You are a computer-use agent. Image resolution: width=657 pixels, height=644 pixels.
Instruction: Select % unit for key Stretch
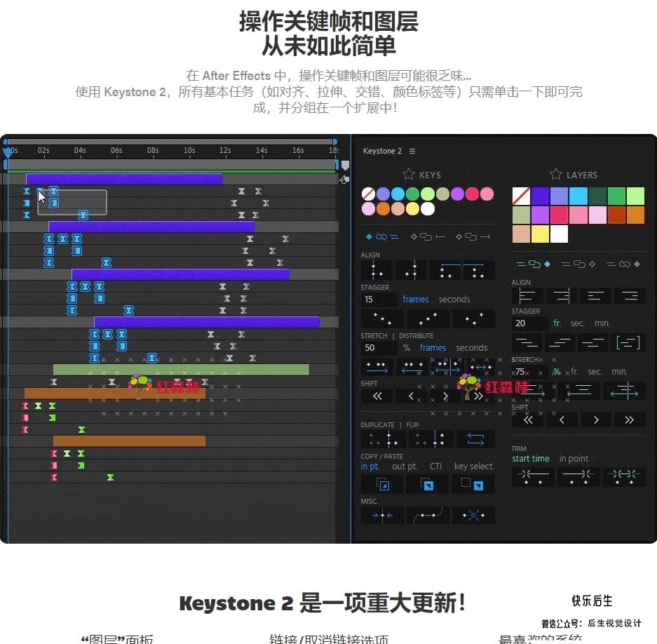click(407, 347)
